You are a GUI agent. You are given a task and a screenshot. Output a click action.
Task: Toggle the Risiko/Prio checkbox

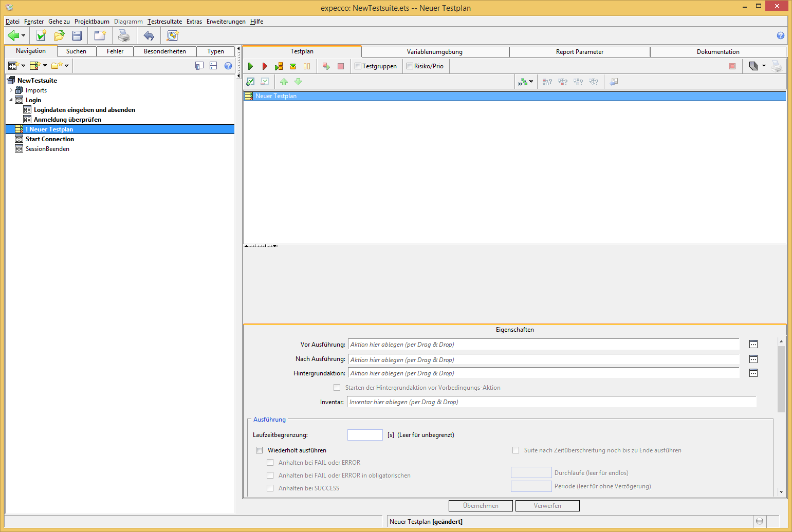point(410,66)
